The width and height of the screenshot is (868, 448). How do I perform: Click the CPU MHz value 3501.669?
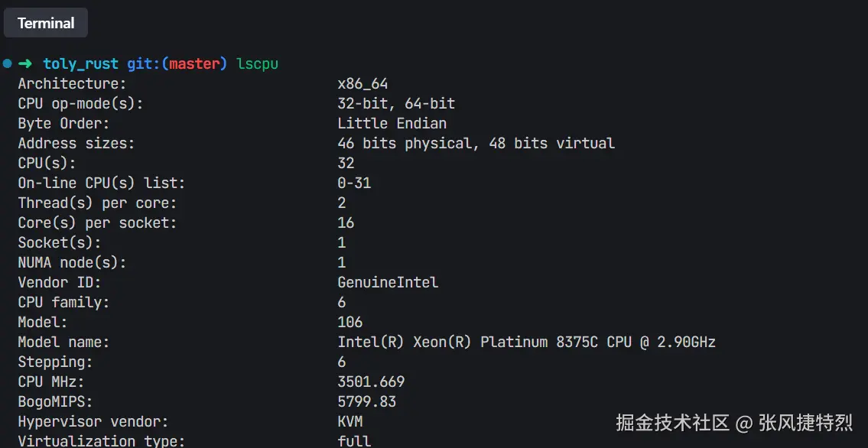click(371, 381)
